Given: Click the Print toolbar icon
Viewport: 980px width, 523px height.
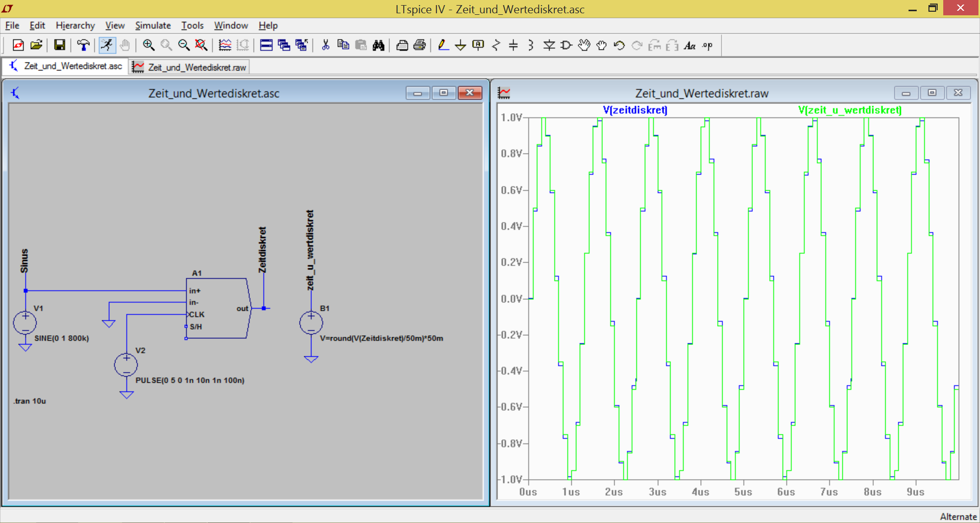Looking at the screenshot, I should pos(420,45).
